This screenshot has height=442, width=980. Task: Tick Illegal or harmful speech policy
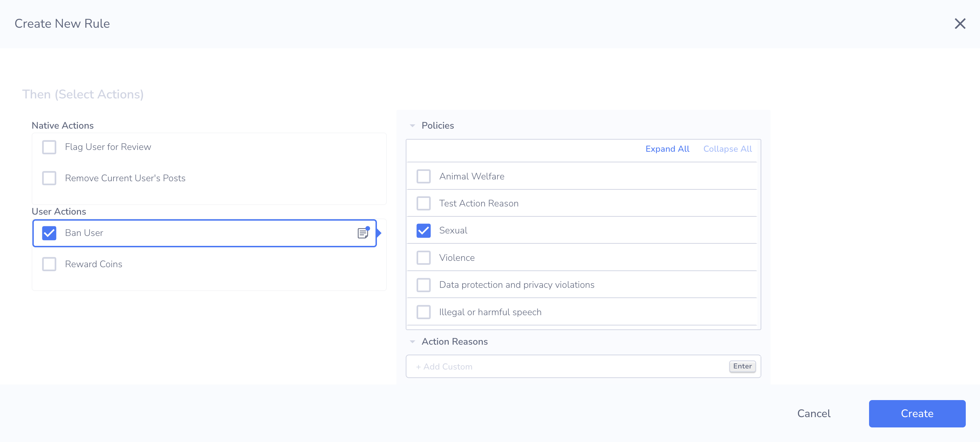pos(424,312)
